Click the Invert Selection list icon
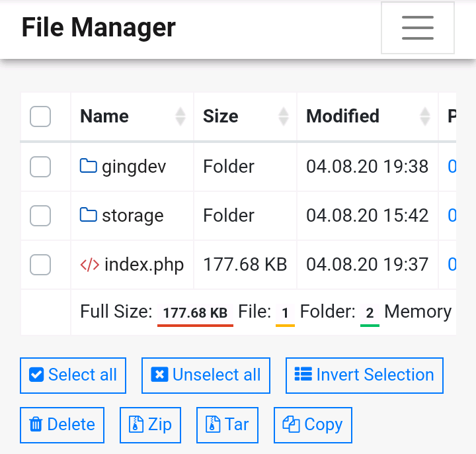Image resolution: width=476 pixels, height=454 pixels. [x=303, y=375]
